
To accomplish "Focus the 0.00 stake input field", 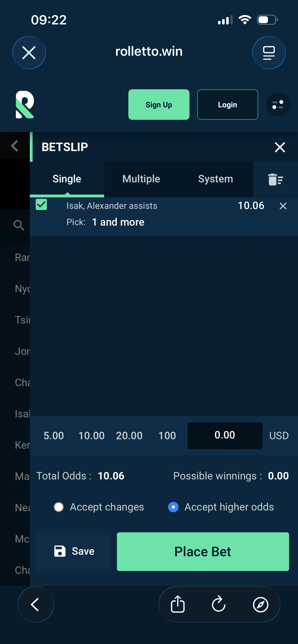I will [225, 436].
